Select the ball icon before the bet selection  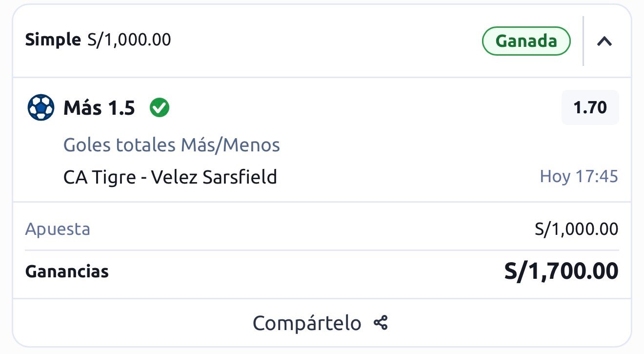41,107
